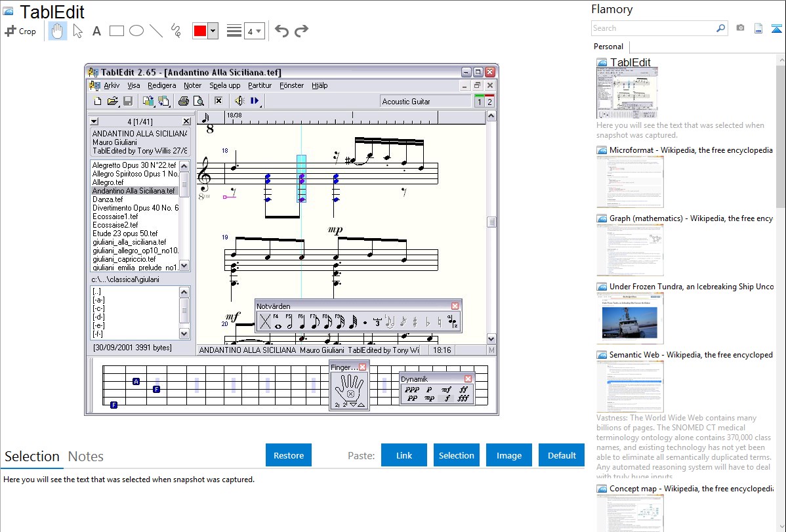
Task: Click the X rest icon in Notvärden
Action: (265, 321)
